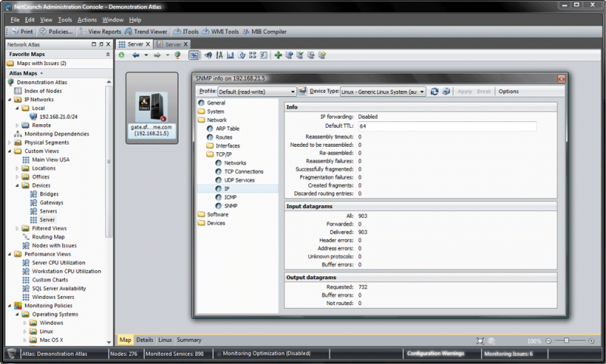Screen dimensions: 606x364
Task: Click the green up-level icon in map toolbar
Action: 122,55
